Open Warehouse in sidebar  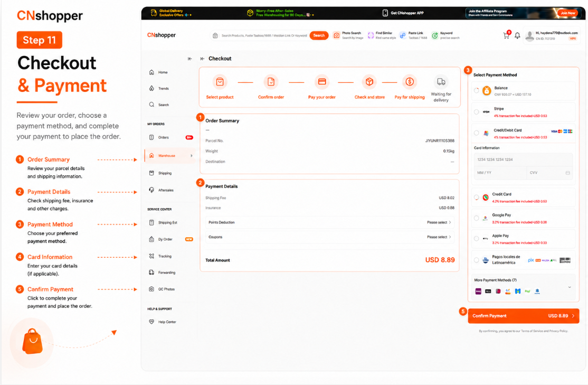[x=166, y=155]
